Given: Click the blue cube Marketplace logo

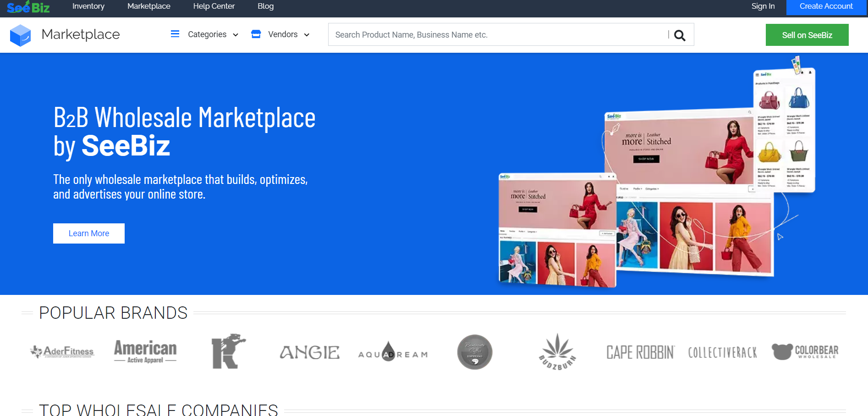Looking at the screenshot, I should tap(20, 35).
